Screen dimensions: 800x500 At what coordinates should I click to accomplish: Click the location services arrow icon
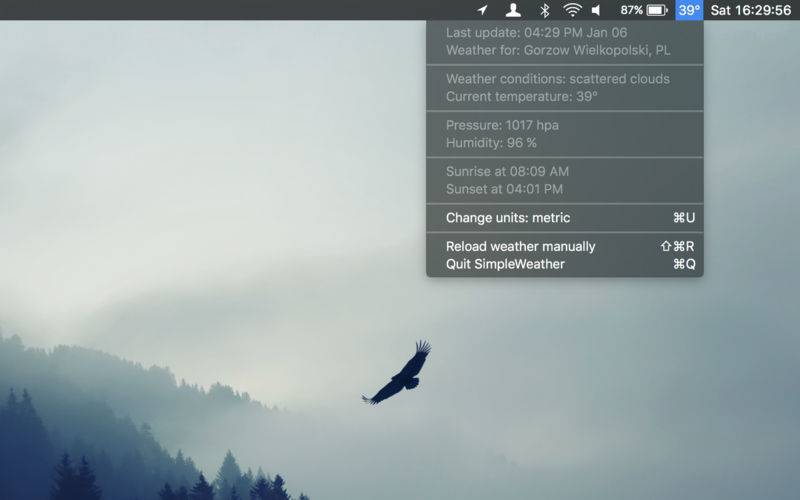tap(482, 10)
